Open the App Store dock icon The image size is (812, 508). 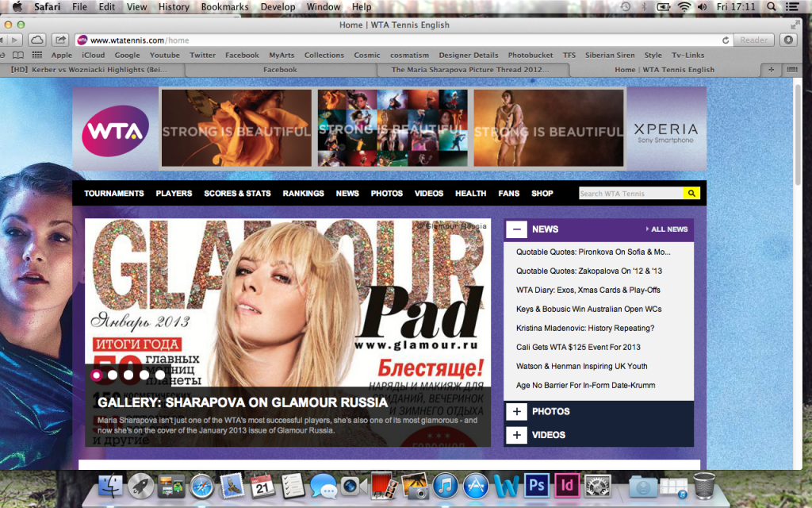[x=476, y=487]
